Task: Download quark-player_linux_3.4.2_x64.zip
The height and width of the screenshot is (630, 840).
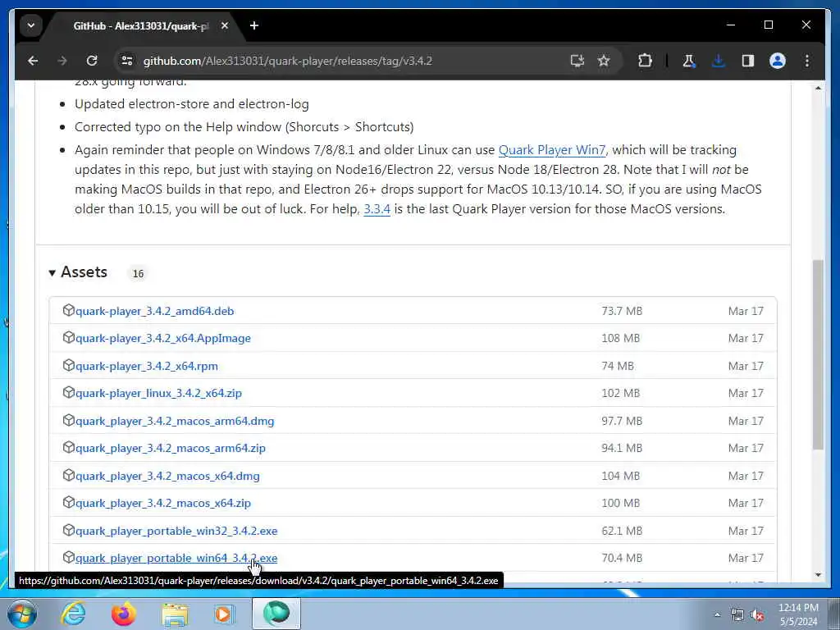Action: pyautogui.click(x=158, y=393)
